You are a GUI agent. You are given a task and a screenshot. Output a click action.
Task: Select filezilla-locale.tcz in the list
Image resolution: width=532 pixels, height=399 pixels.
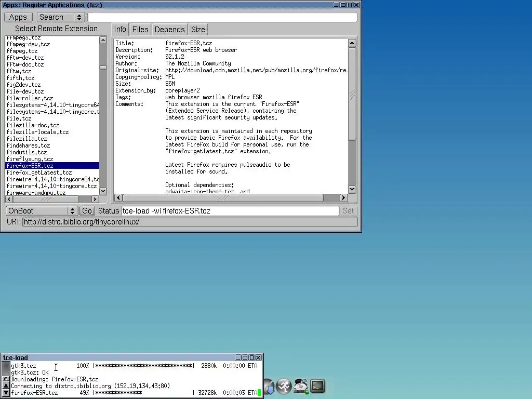(x=52, y=132)
